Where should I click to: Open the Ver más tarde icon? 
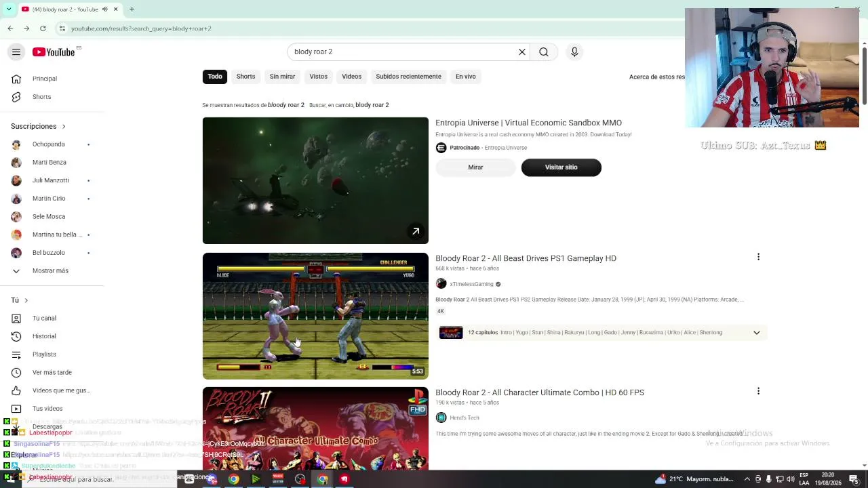click(x=16, y=372)
